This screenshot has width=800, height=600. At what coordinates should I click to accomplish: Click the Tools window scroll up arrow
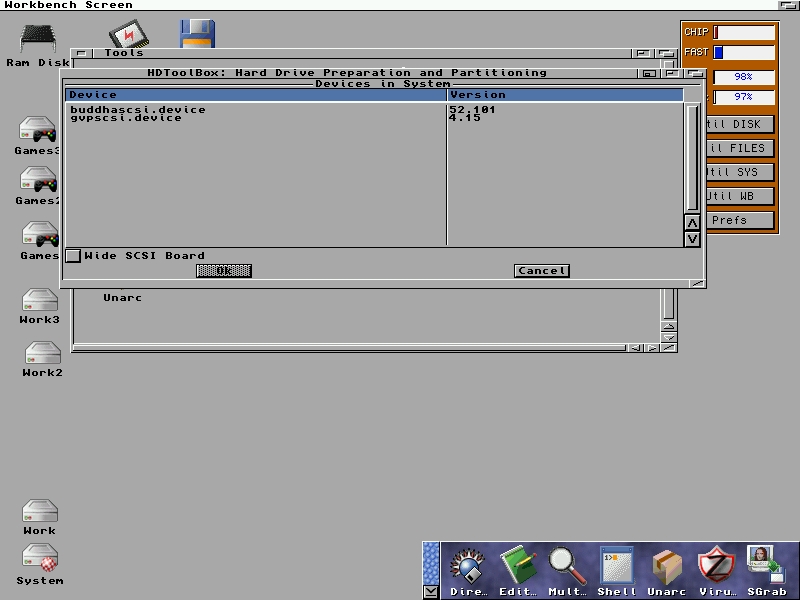[x=669, y=327]
